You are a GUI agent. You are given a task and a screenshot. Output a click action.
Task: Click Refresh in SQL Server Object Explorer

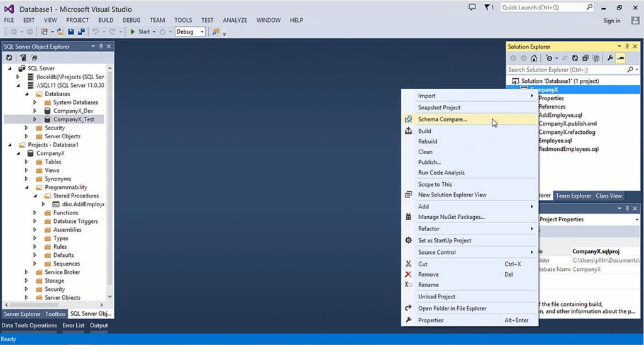[x=9, y=57]
